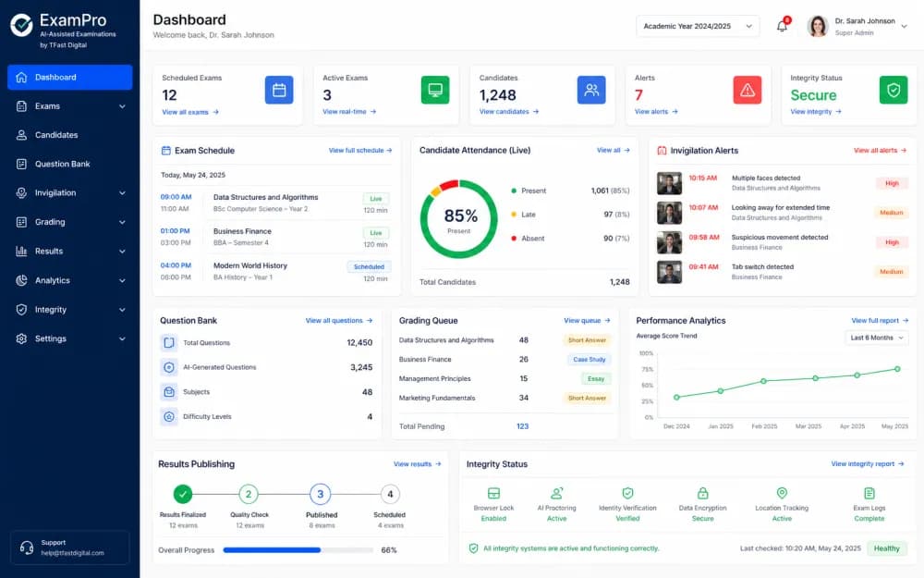Follow the View integrity report link

coord(868,464)
